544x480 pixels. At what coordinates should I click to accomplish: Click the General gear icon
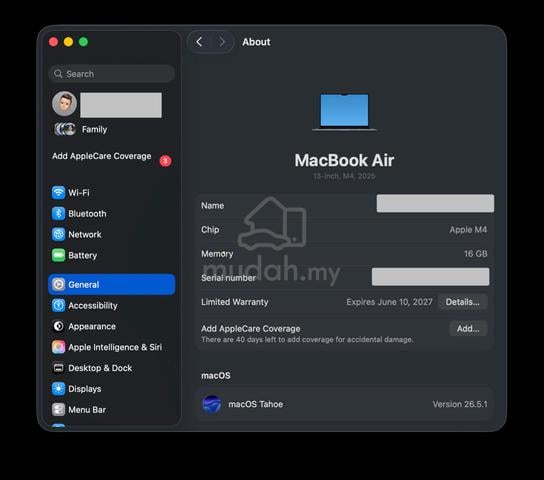tap(58, 284)
